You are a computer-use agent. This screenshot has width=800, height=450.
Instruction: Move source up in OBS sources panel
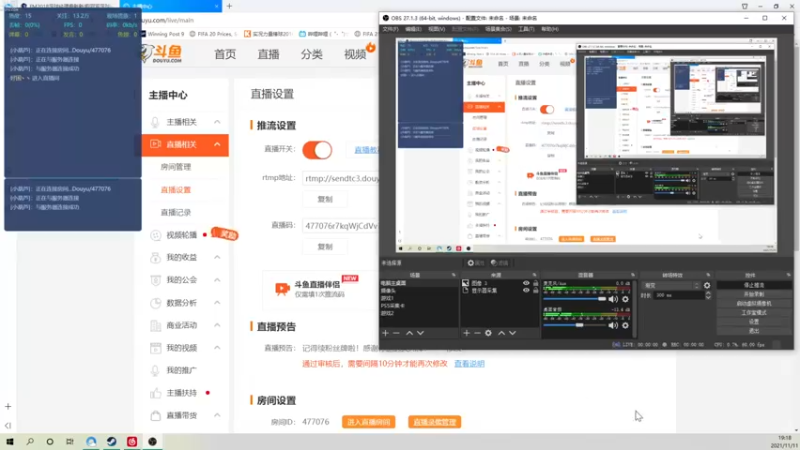pos(502,333)
